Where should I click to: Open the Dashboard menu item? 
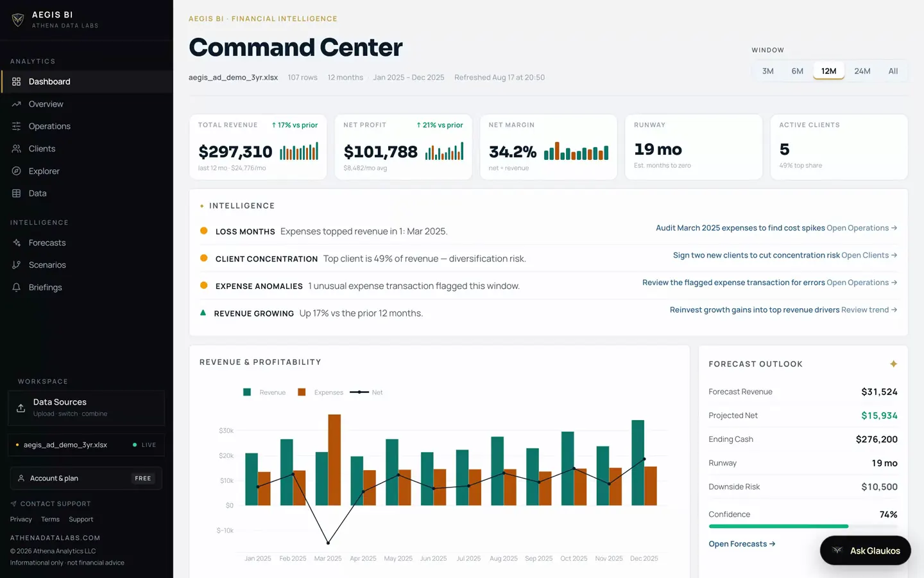[87, 82]
